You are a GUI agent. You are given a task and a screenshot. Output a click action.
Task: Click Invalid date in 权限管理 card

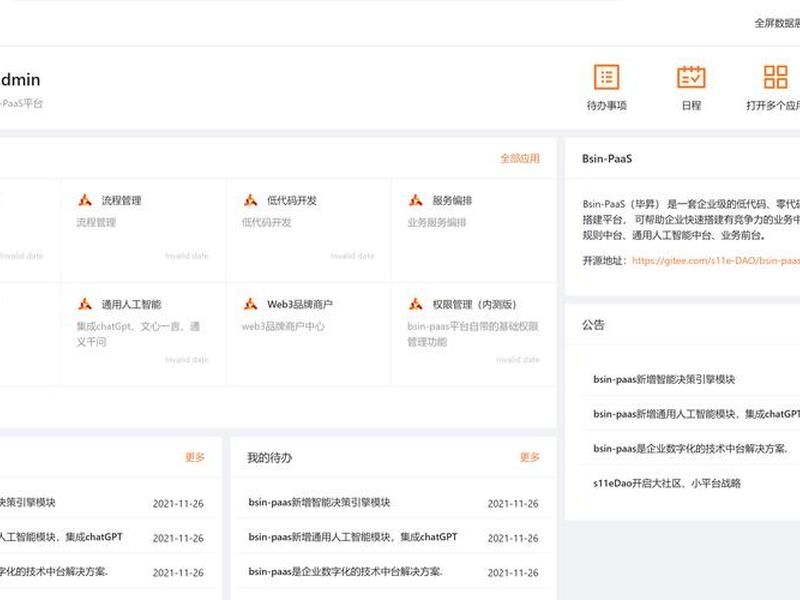click(x=518, y=360)
